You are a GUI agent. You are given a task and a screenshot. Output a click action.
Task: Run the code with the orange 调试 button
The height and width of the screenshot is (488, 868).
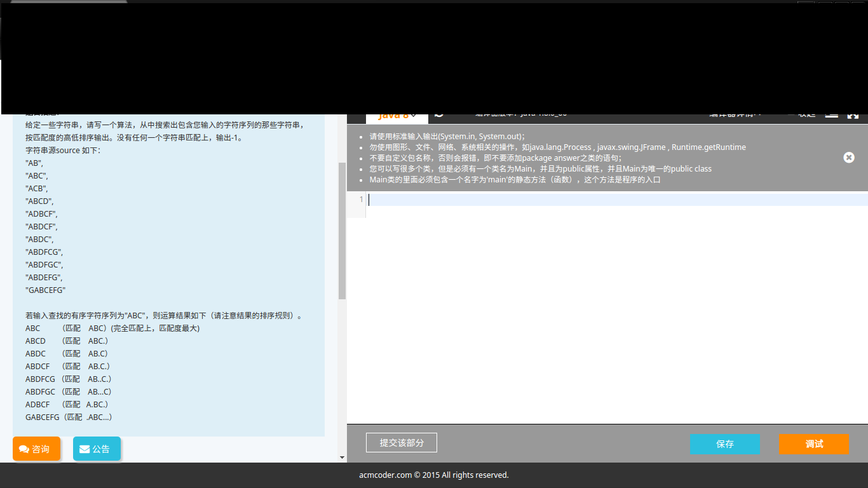[813, 444]
